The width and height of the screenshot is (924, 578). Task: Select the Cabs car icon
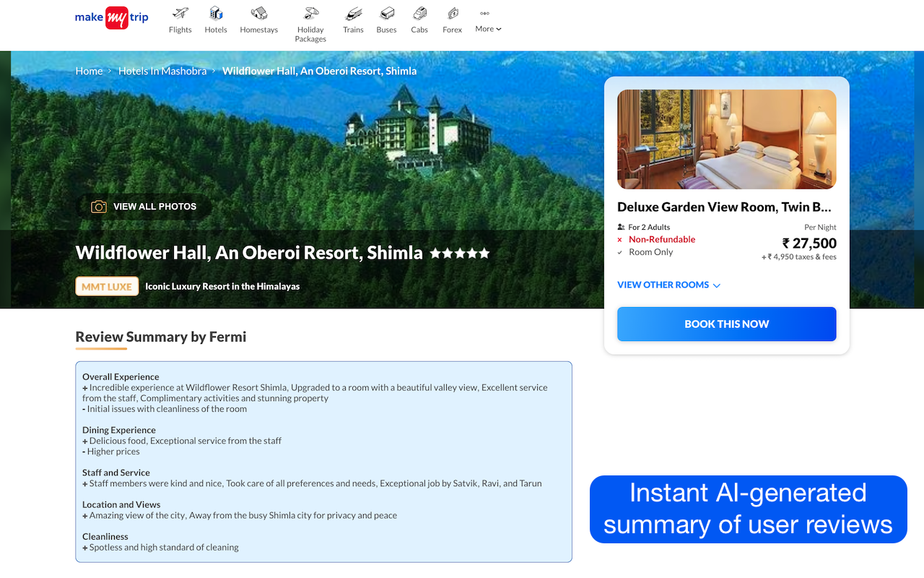point(419,13)
